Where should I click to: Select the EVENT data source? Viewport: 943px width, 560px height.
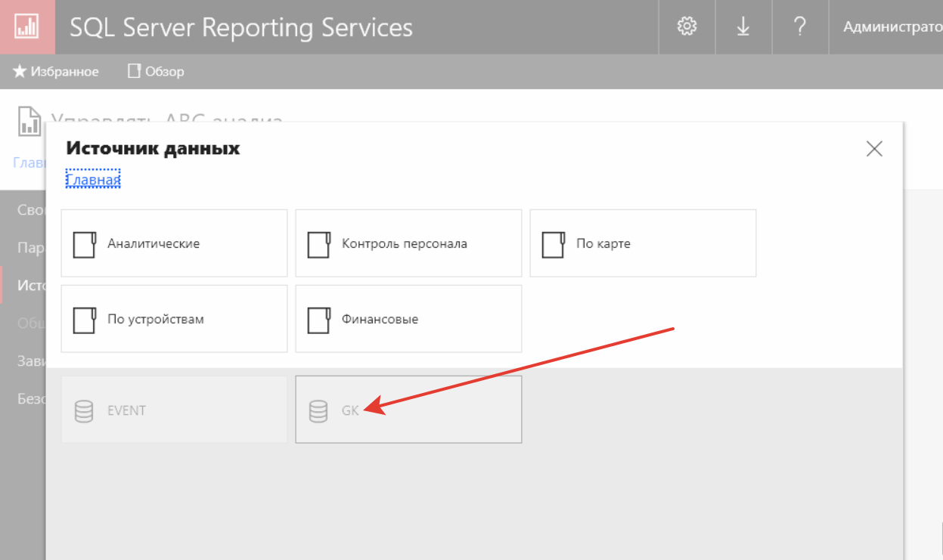(174, 410)
